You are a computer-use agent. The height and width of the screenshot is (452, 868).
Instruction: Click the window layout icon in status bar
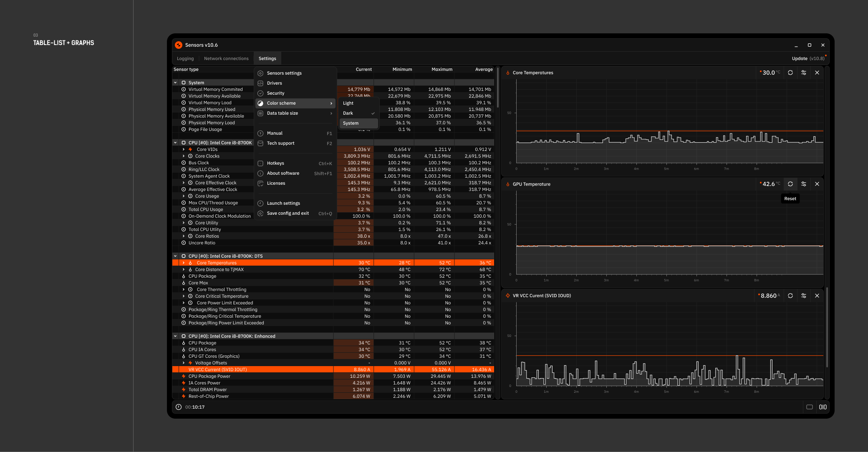(x=810, y=407)
